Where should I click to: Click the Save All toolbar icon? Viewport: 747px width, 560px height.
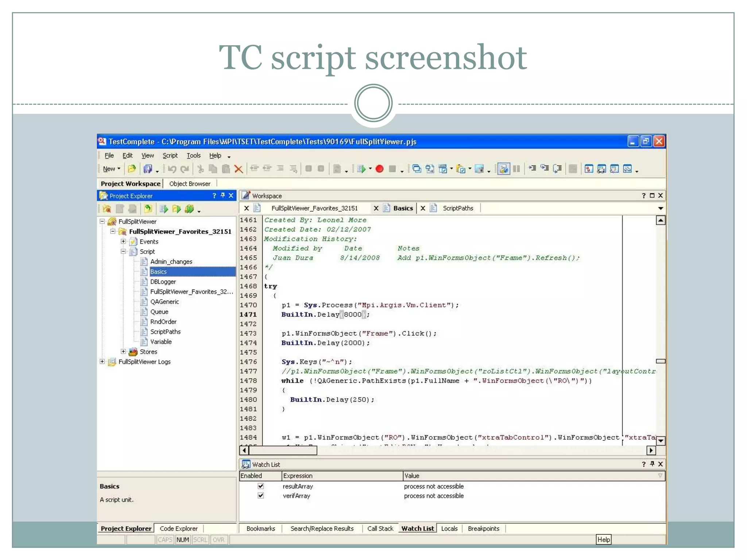pos(148,169)
